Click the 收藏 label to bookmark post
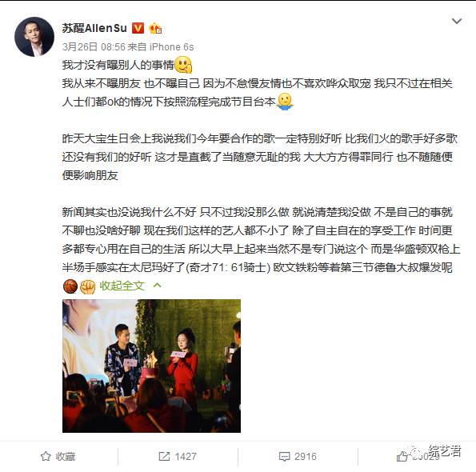 tap(66, 457)
